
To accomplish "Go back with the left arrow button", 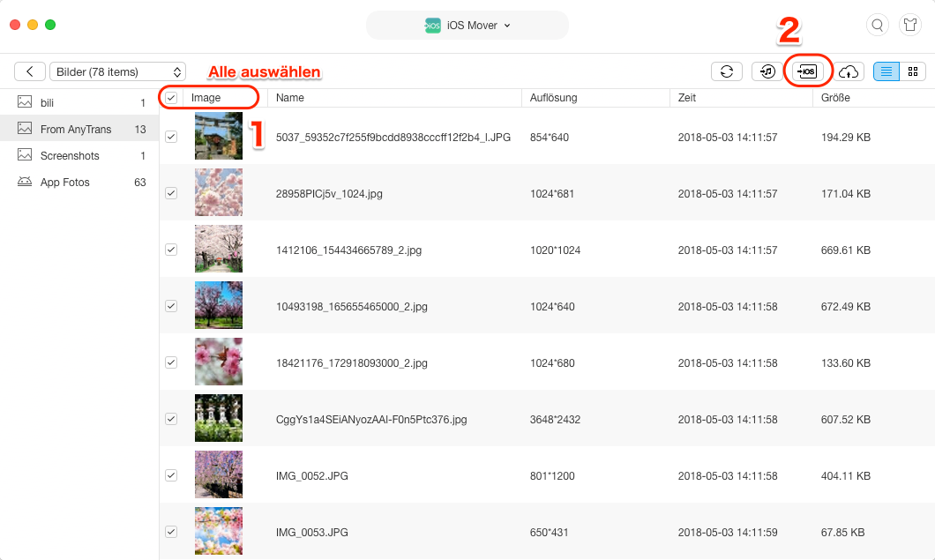I will click(30, 71).
